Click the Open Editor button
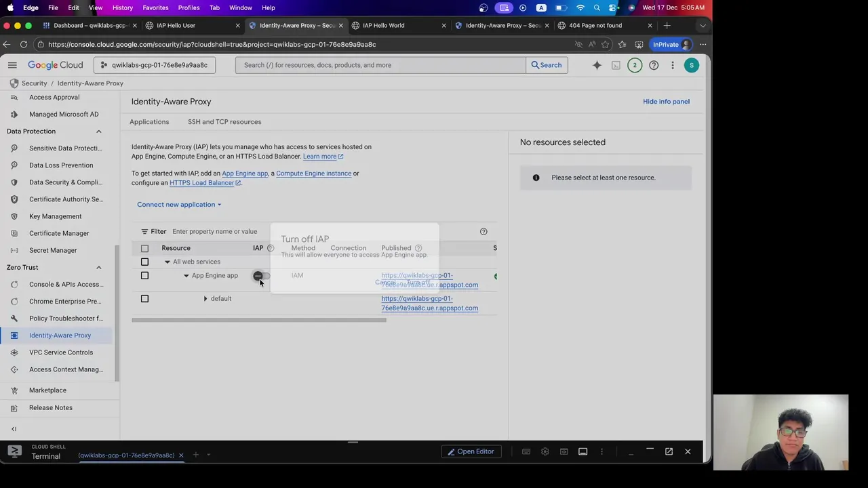 pyautogui.click(x=470, y=451)
